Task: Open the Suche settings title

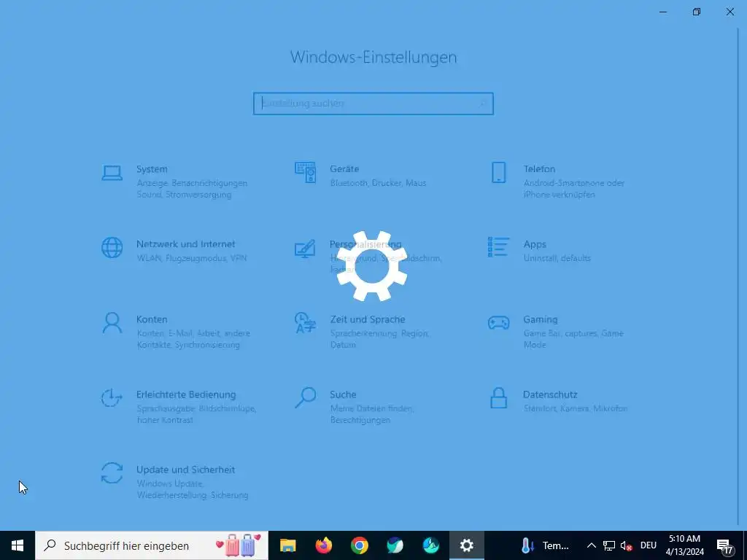Action: point(343,394)
